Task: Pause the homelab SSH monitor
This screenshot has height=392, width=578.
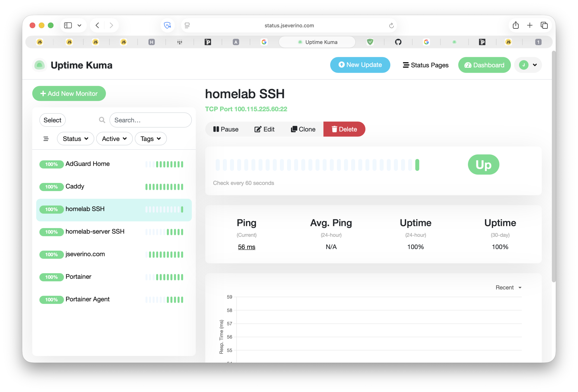Action: [226, 129]
